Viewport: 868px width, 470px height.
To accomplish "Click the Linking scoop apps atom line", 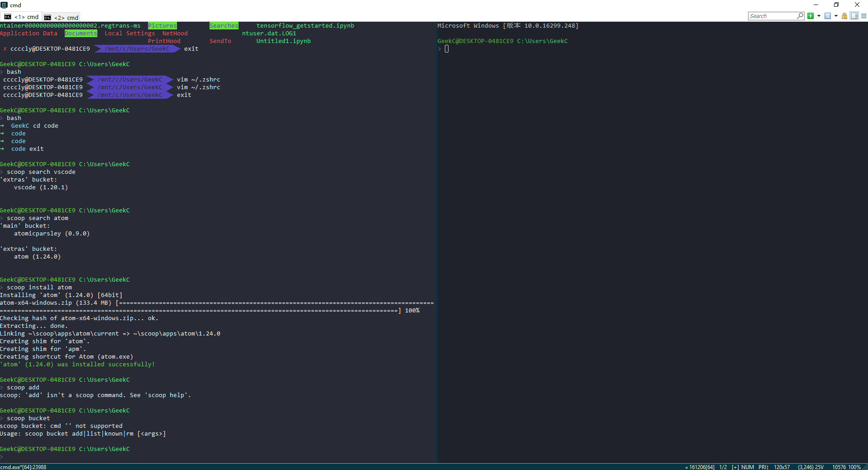I will [x=110, y=334].
